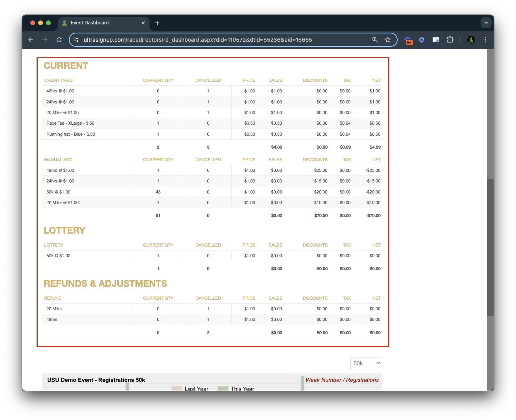Click the This Year legend swatch
Image resolution: width=516 pixels, height=420 pixels.
click(223, 389)
